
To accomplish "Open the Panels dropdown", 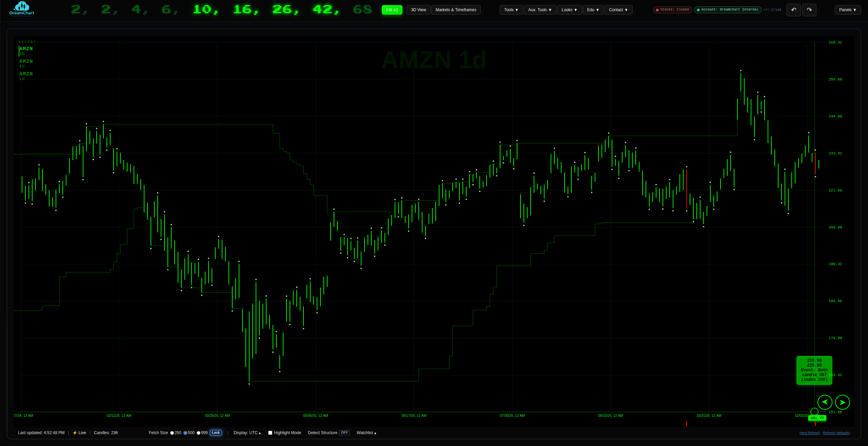I will point(848,10).
